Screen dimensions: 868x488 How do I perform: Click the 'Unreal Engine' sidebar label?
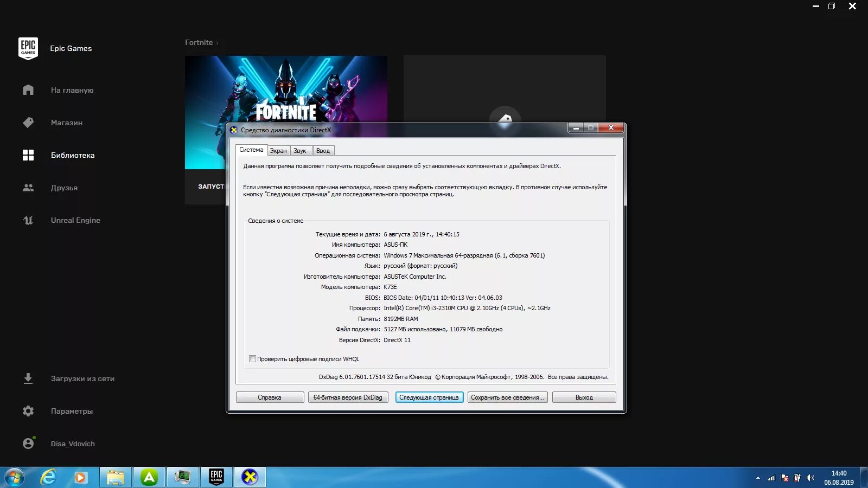(75, 220)
